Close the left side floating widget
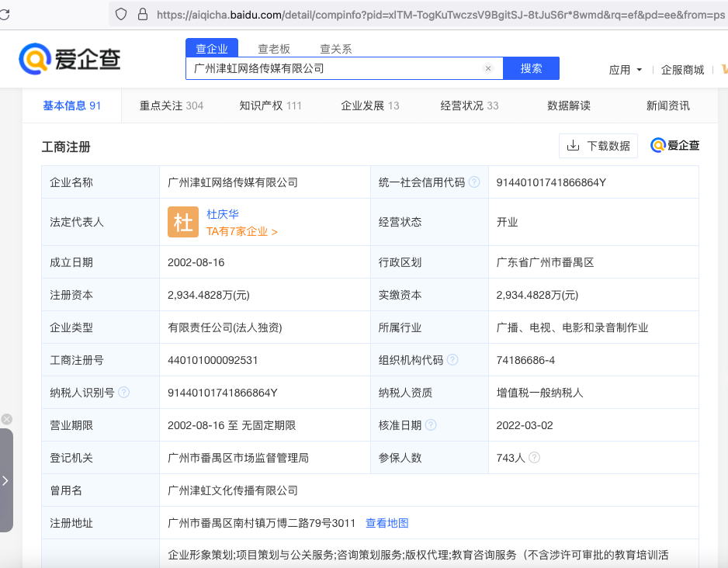Screen dimensions: 728x568 coord(6,420)
